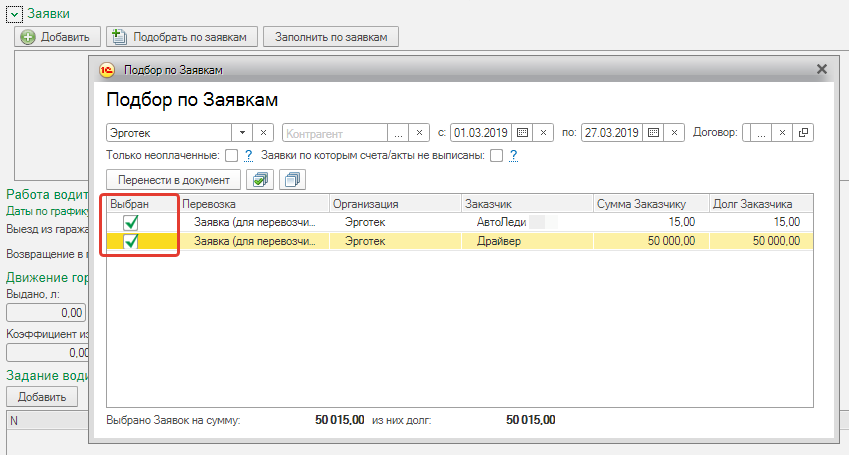The width and height of the screenshot is (849, 455).
Task: Select Эрготек cell in АвтоЛеди row
Action: 395,222
